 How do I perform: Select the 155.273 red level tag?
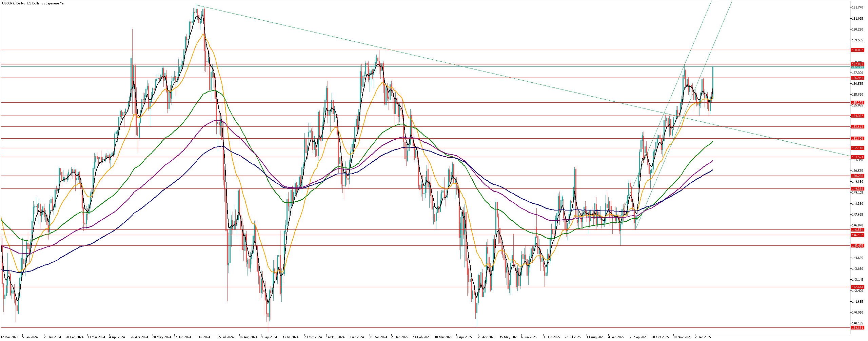(857, 102)
